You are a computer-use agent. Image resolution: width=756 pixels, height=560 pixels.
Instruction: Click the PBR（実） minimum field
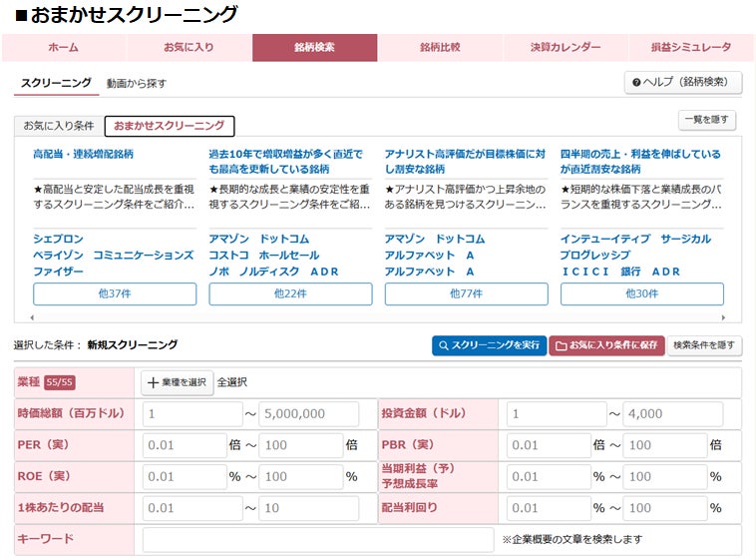pos(549,445)
